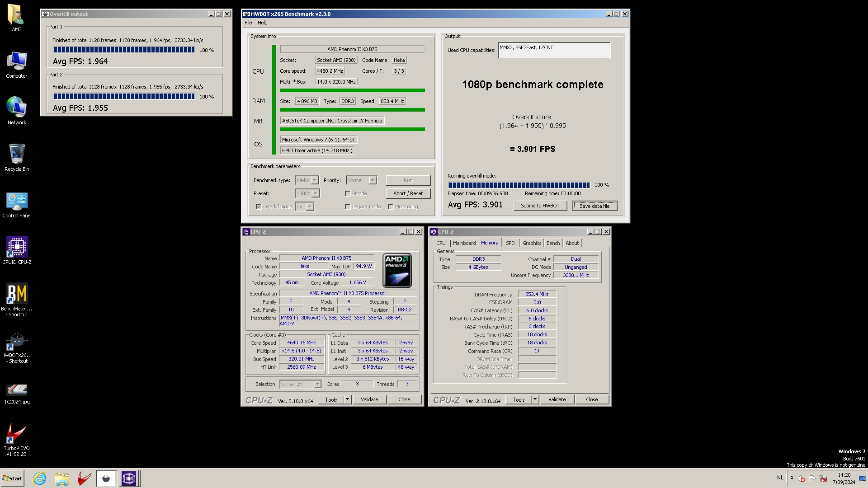Click the Running overkill mode progress bar
This screenshot has width=868, height=488.
(x=519, y=185)
